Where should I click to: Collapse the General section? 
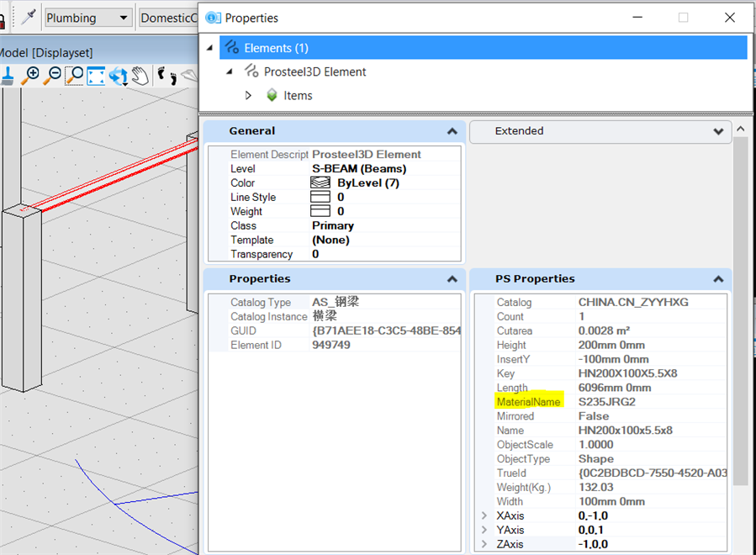pos(452,131)
